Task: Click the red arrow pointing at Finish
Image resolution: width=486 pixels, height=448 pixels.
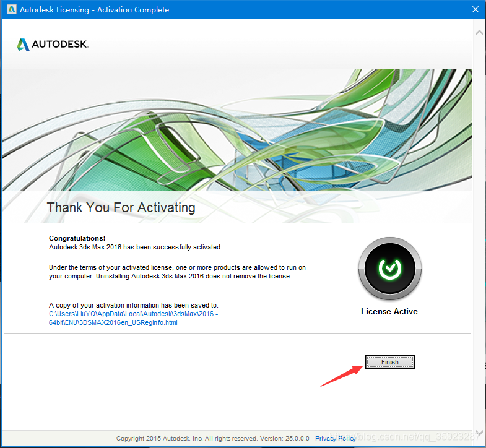Action: coord(341,376)
